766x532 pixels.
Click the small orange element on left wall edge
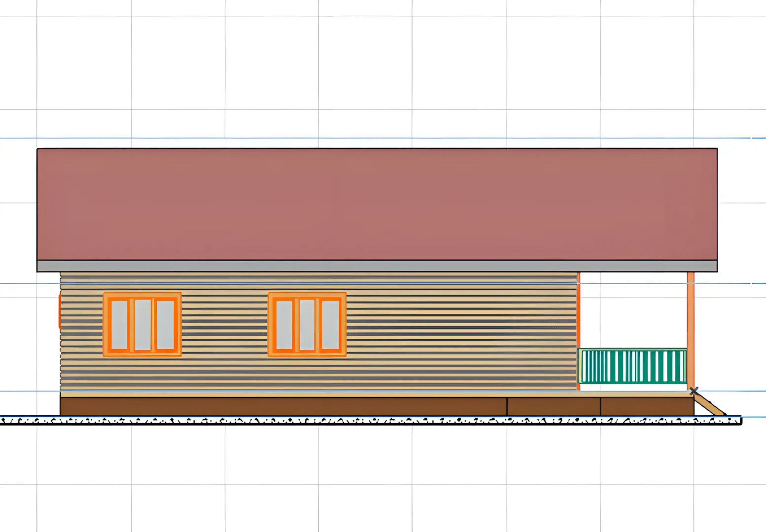(60, 311)
